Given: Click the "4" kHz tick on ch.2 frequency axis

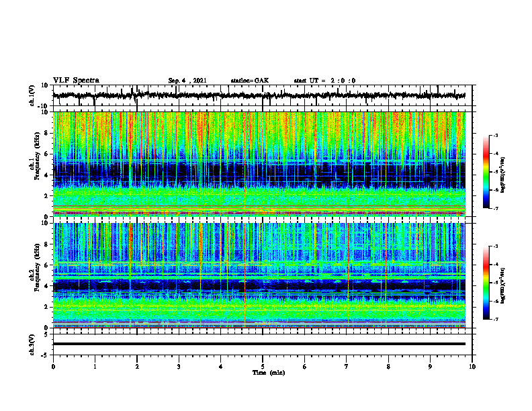Looking at the screenshot, I should pyautogui.click(x=46, y=286).
